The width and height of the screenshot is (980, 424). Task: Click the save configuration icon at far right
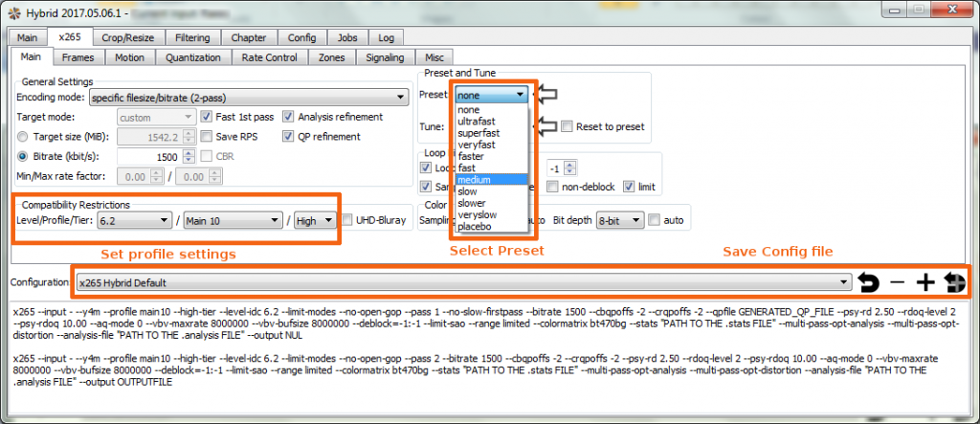[954, 282]
